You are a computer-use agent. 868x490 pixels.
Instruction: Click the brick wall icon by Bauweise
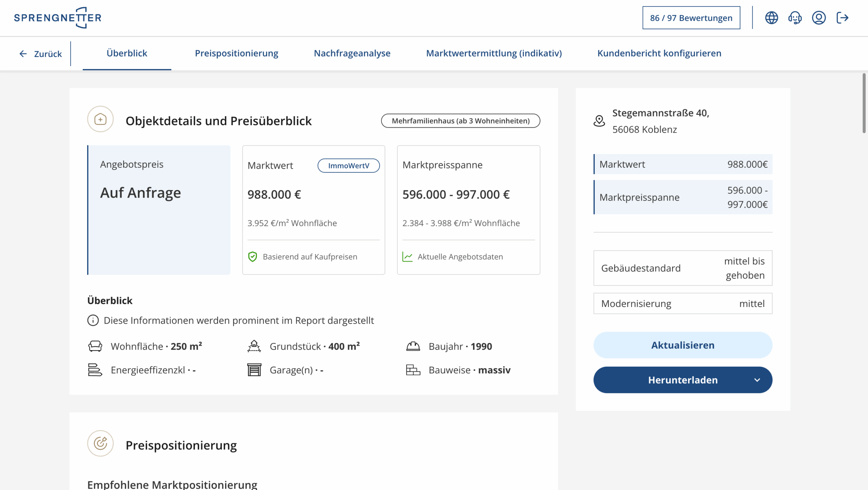[x=413, y=370]
